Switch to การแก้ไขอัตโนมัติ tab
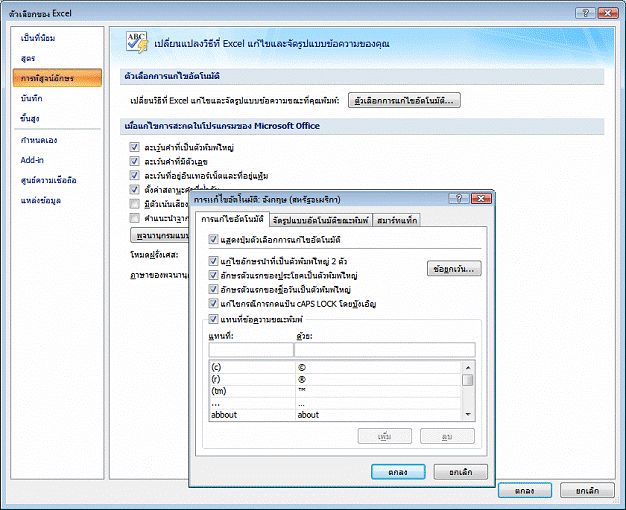626x510 pixels. [x=232, y=219]
